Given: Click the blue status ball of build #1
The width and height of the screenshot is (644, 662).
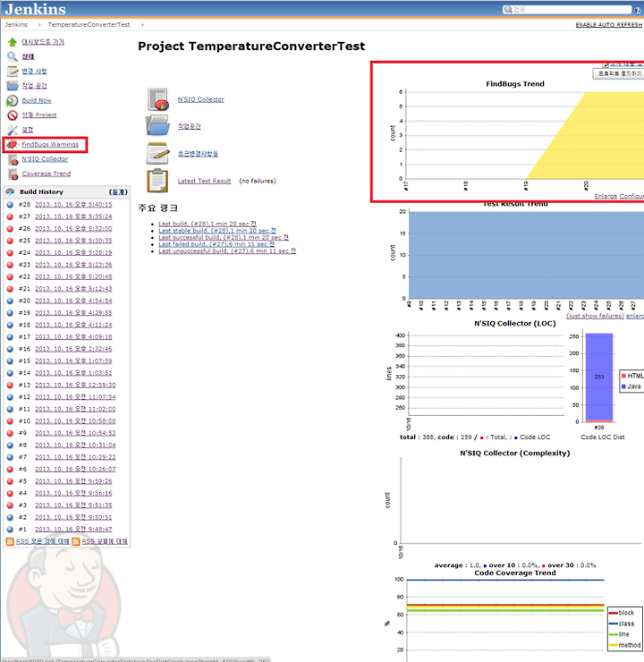Looking at the screenshot, I should coord(10,530).
